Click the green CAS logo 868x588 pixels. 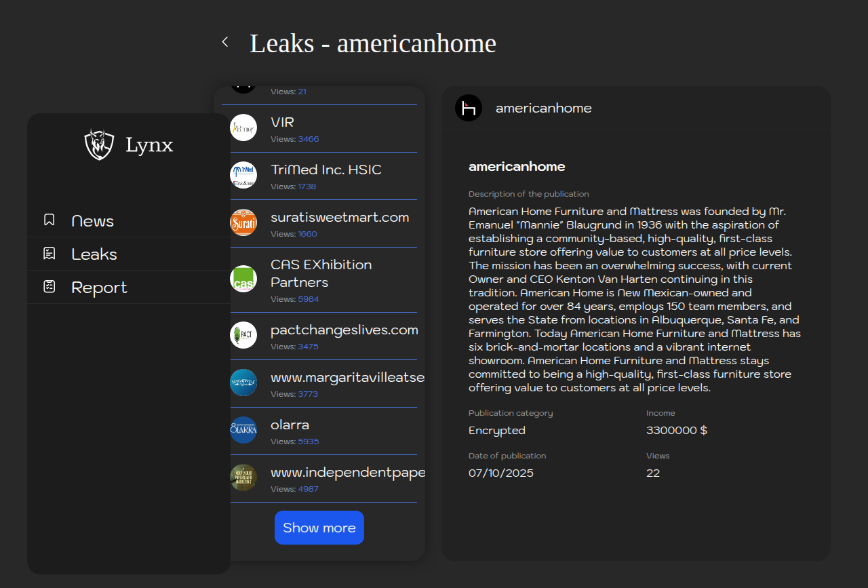pos(243,279)
